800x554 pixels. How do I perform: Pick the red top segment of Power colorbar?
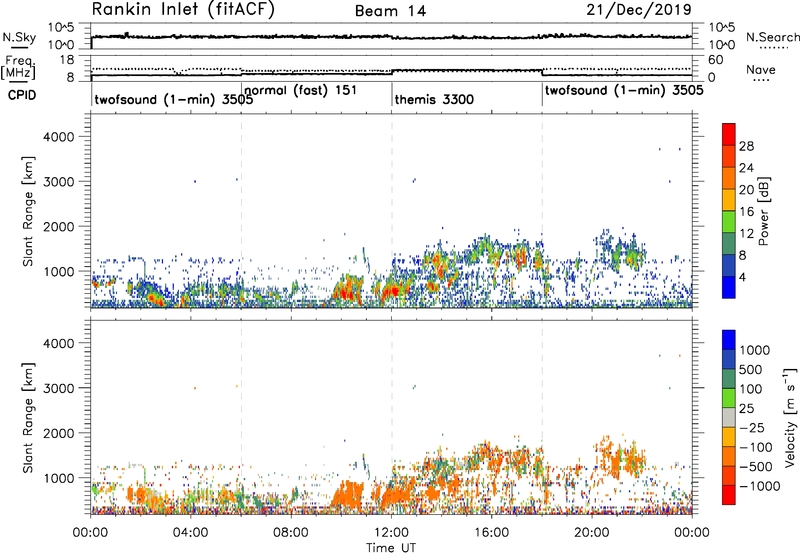pyautogui.click(x=729, y=134)
